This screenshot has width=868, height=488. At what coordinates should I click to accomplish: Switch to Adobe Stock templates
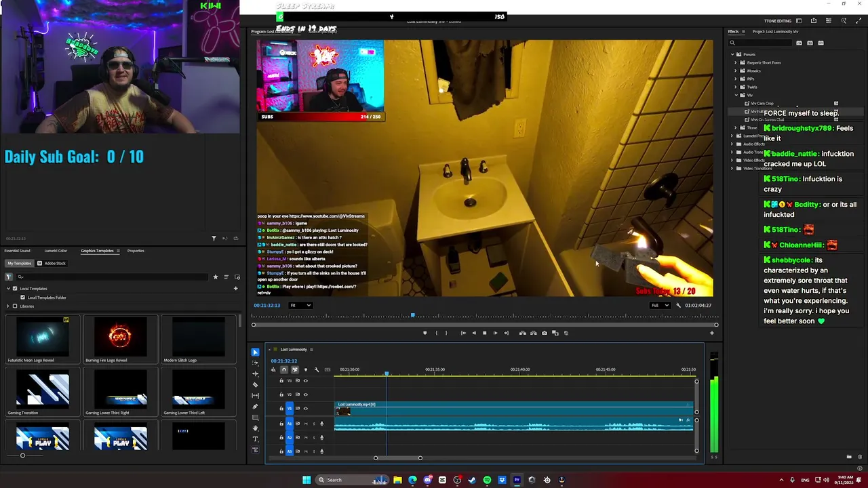pyautogui.click(x=52, y=263)
